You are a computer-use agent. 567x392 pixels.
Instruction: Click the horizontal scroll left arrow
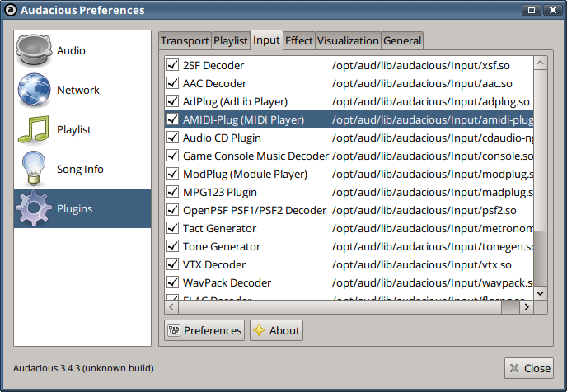[171, 307]
